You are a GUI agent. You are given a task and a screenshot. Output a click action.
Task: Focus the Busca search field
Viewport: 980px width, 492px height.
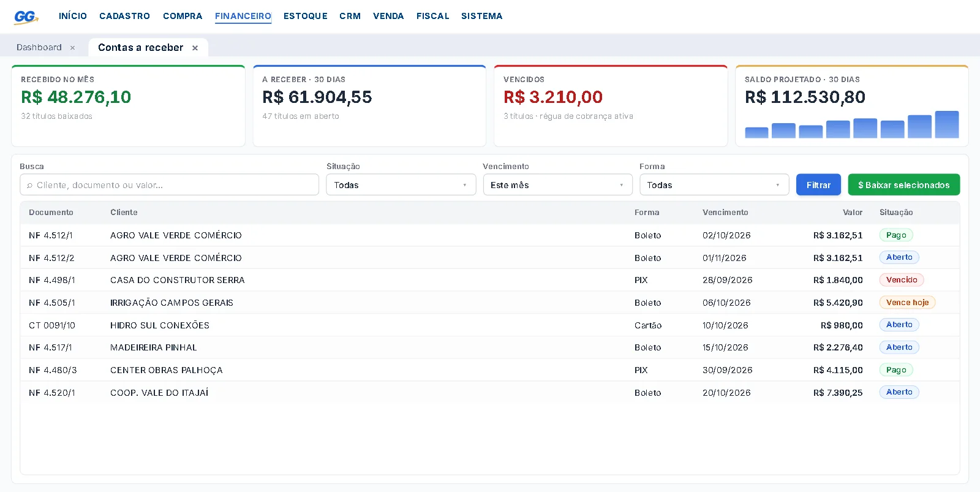tap(170, 185)
